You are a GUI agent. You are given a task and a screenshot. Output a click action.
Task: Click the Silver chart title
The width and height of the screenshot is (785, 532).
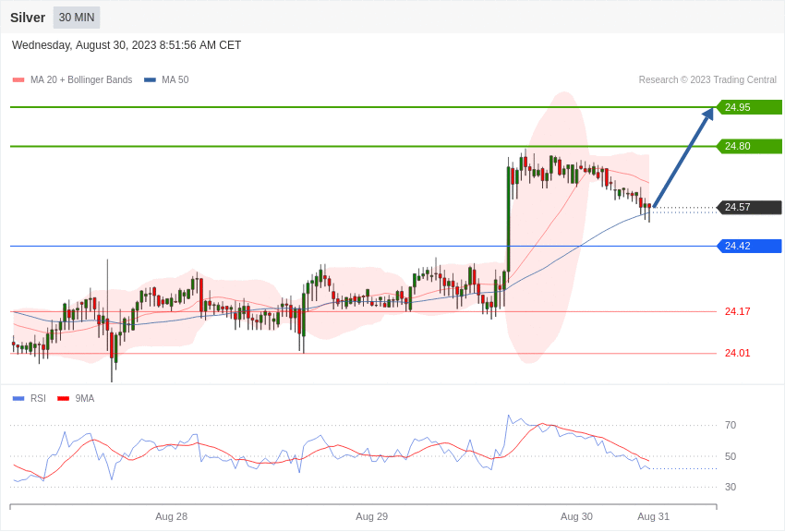pos(28,18)
